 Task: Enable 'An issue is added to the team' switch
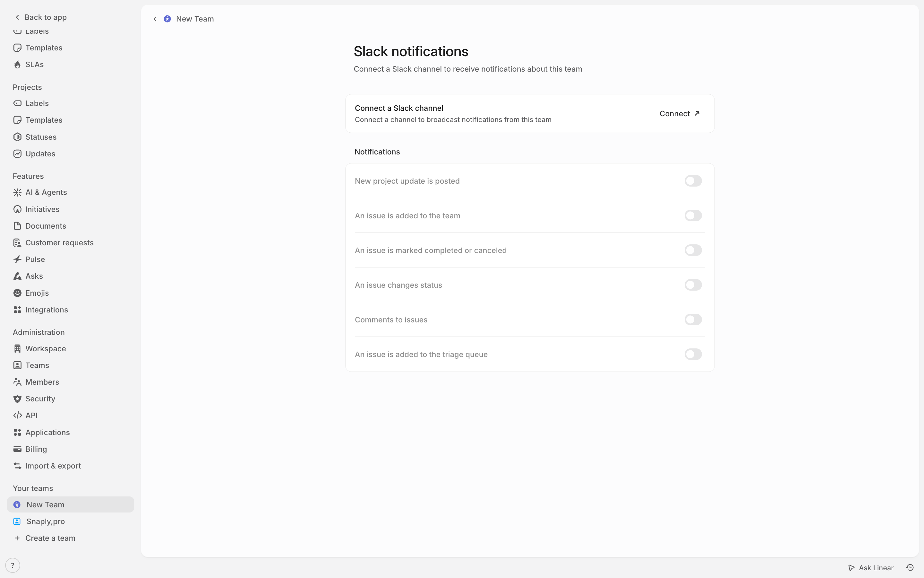(x=693, y=215)
